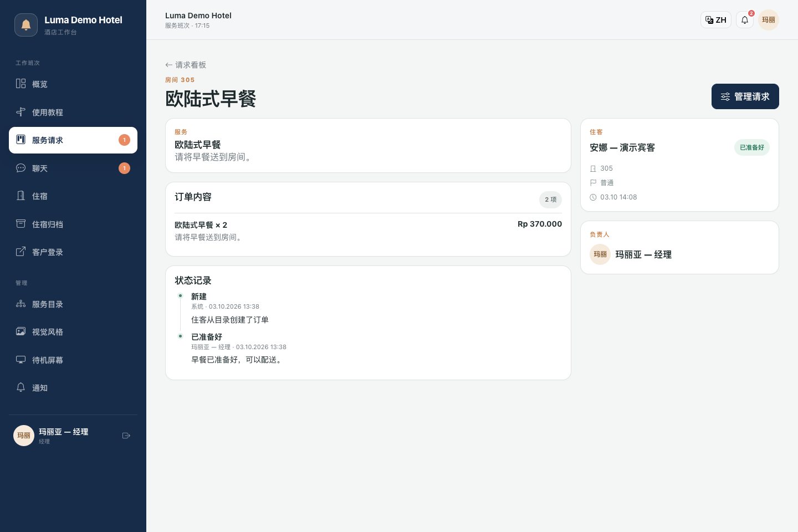Open the 服务目录 hierarchy icon
The width and height of the screenshot is (798, 532).
(x=21, y=304)
